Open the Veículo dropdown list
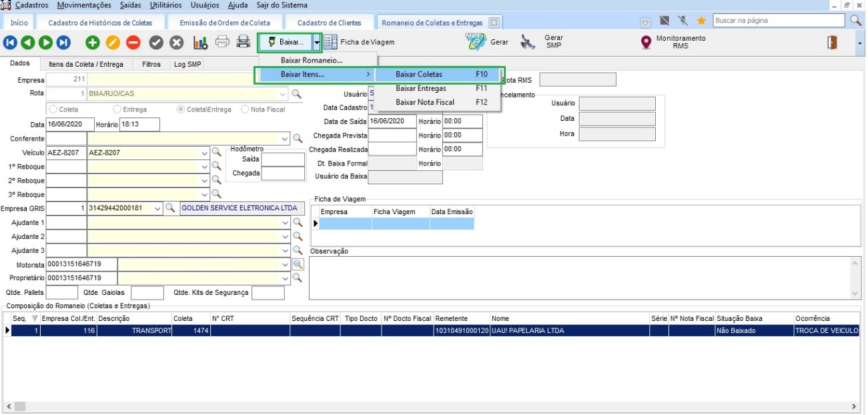 pos(204,153)
